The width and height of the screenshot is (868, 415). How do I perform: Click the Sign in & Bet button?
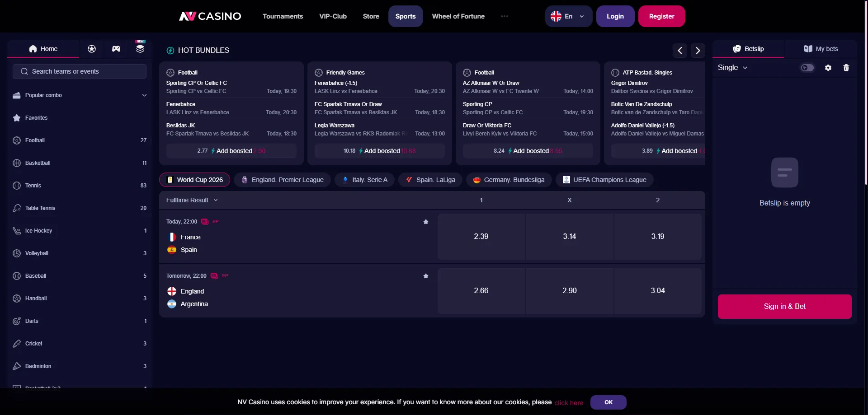coord(785,307)
